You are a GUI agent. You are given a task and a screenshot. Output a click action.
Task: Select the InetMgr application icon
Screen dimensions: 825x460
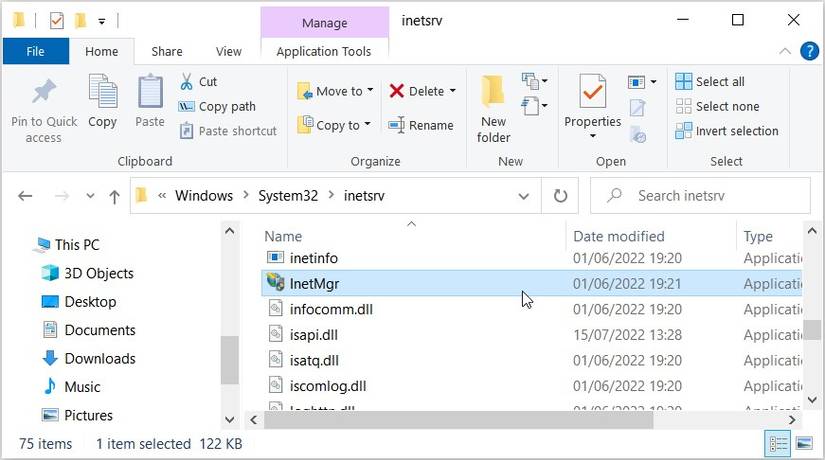click(275, 283)
